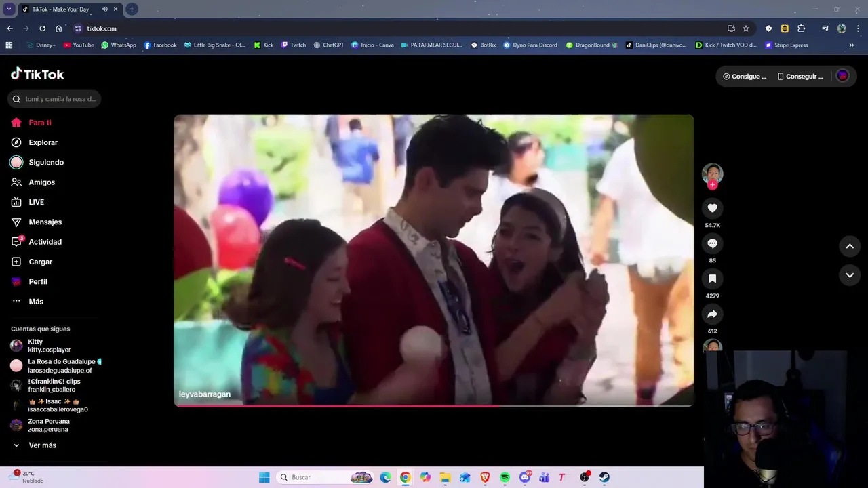868x488 pixels.
Task: Open the ChatGPT bookmark
Action: click(328, 45)
